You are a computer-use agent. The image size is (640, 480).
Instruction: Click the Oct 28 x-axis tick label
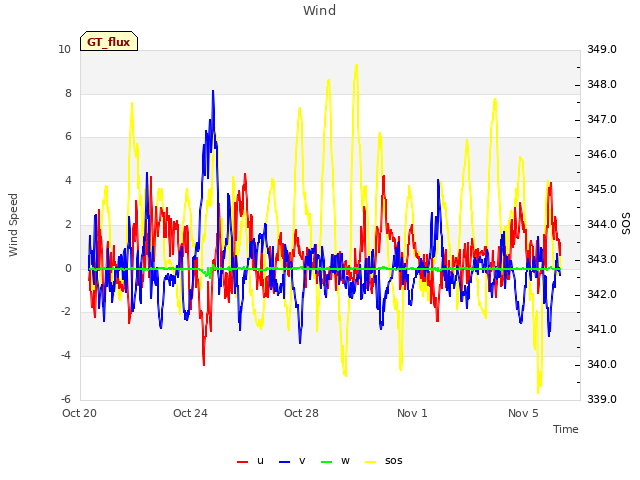point(301,413)
